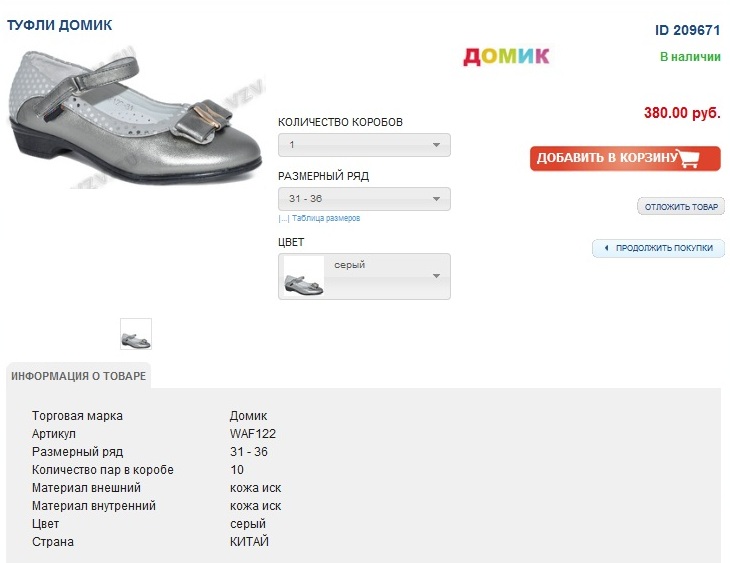Click the colorful Домик brand logo

tap(506, 56)
